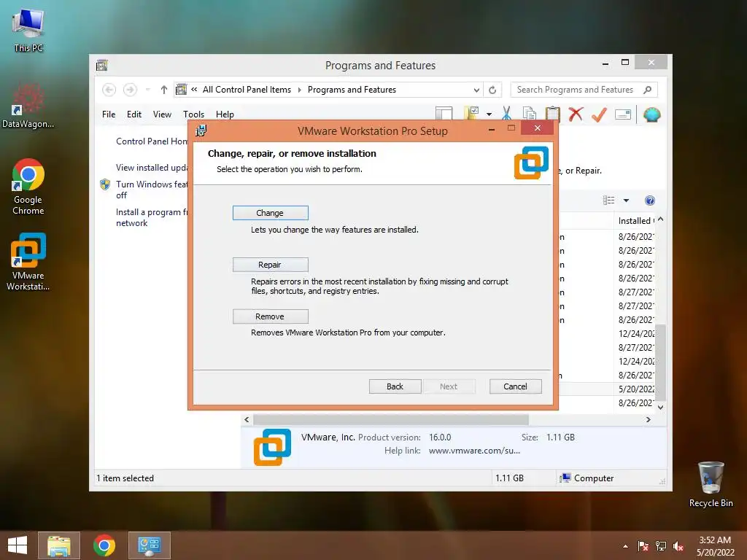The height and width of the screenshot is (560, 747).
Task: Click the orange checkmark toolbar icon
Action: pos(599,114)
